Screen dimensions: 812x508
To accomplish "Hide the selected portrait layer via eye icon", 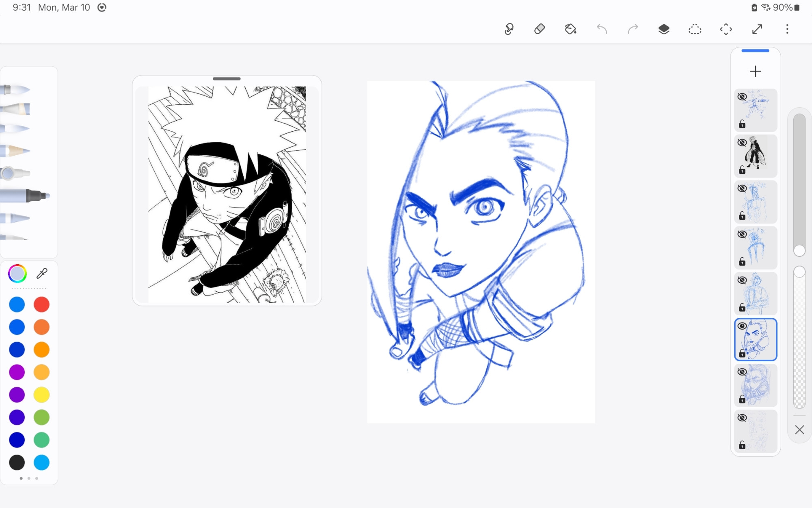I will point(742,326).
